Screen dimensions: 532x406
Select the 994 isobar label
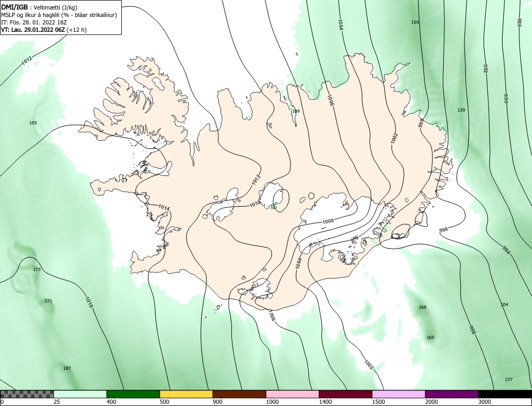(x=506, y=250)
